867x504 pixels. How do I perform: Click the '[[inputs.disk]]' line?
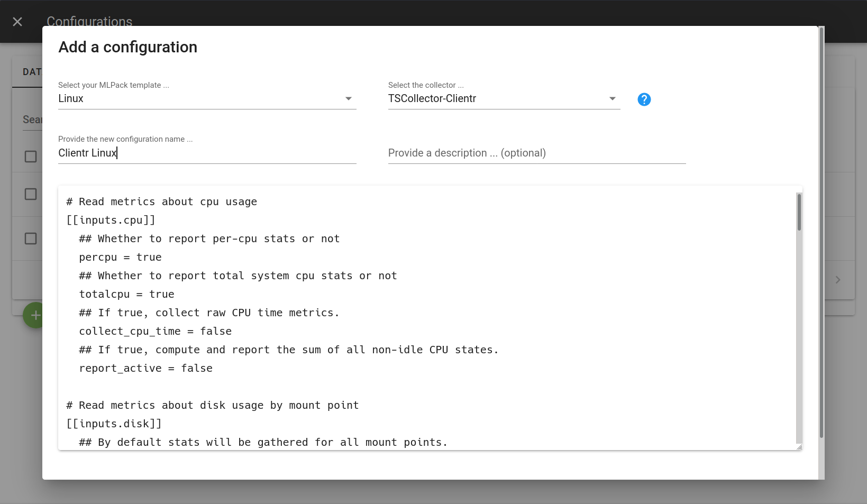114,424
